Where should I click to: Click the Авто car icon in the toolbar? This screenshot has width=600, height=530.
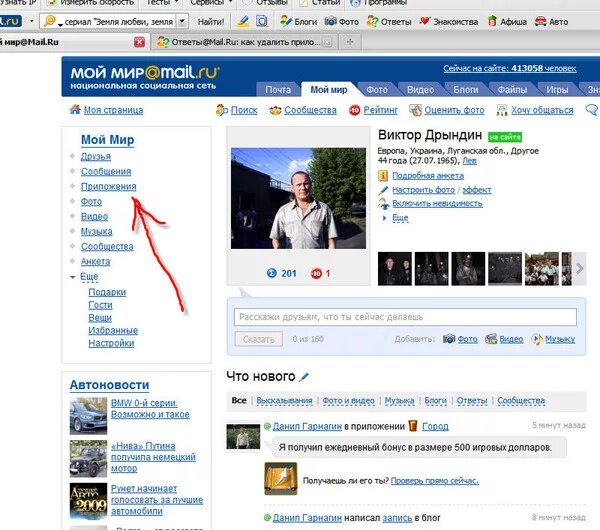point(540,21)
